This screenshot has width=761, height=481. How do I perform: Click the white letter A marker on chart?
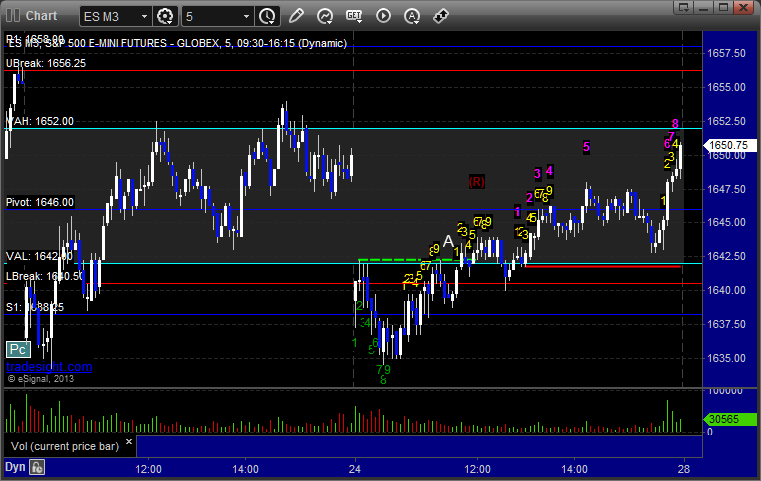pyautogui.click(x=448, y=241)
